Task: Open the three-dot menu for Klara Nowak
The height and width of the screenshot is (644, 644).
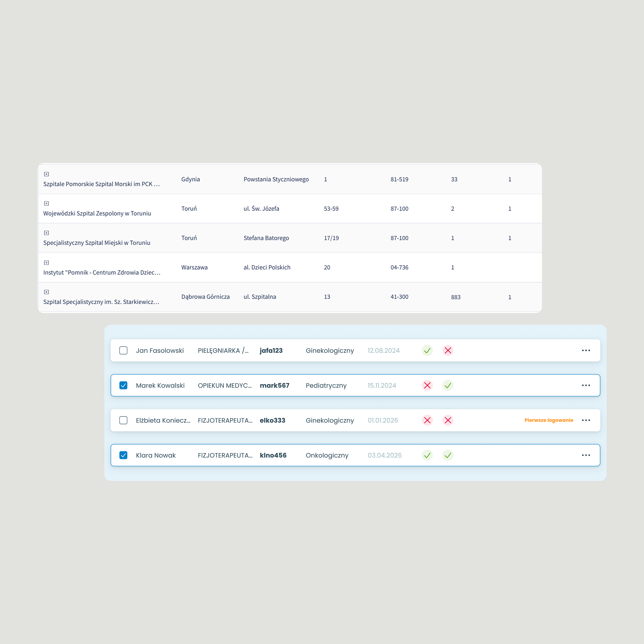Action: (x=586, y=455)
